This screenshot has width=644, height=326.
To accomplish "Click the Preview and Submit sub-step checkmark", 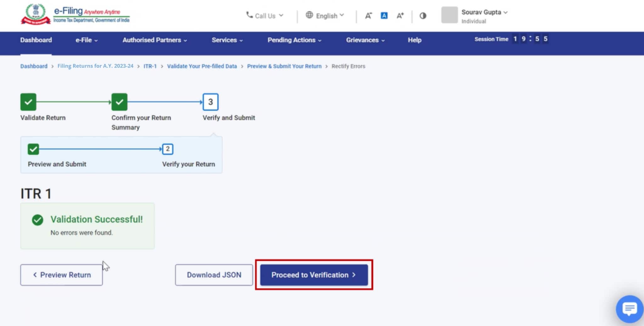I will [x=33, y=149].
